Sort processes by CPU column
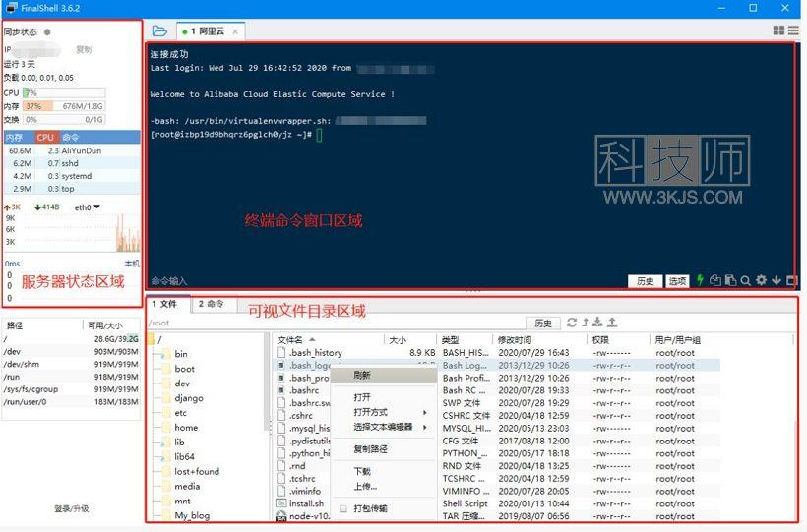This screenshot has height=532, width=807. [48, 138]
